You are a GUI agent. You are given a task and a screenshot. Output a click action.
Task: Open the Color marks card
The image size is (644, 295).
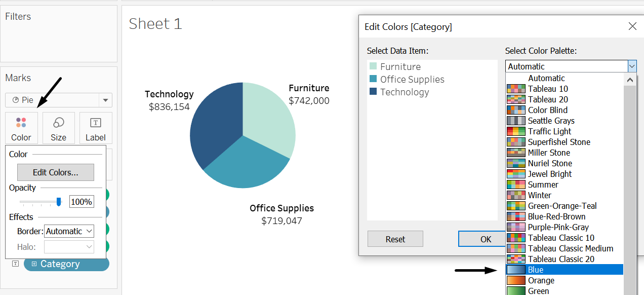click(x=21, y=128)
